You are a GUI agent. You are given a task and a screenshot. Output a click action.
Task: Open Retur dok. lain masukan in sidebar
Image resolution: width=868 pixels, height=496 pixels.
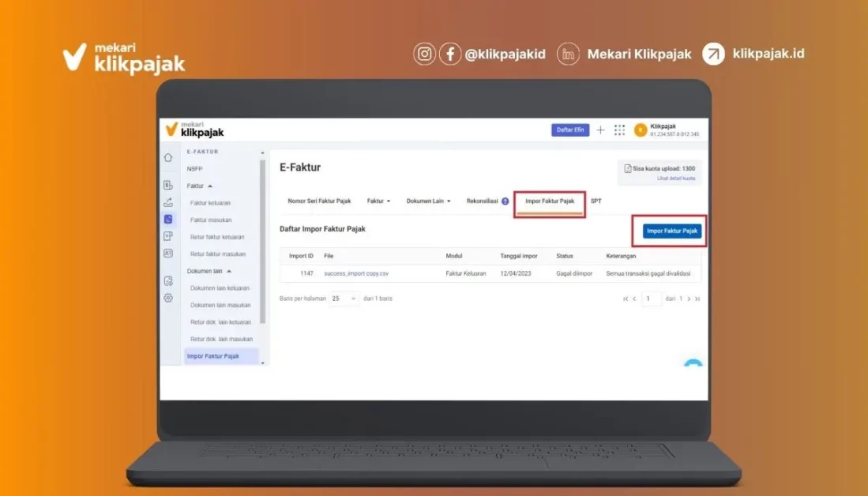(x=221, y=340)
